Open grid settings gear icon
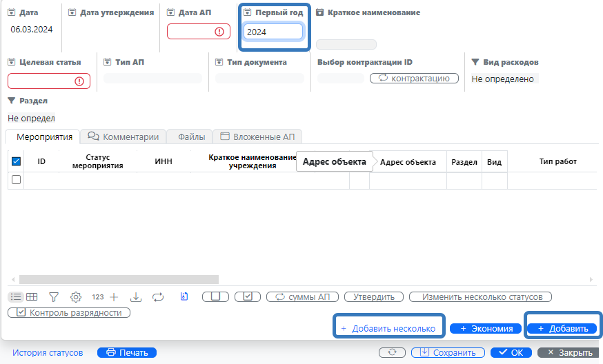 tap(76, 297)
